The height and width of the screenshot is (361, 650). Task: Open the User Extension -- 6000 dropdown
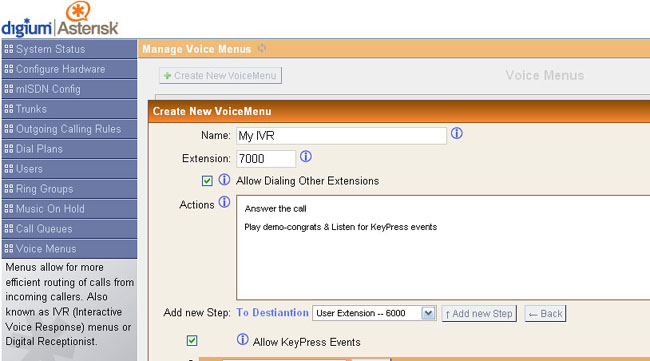[374, 313]
